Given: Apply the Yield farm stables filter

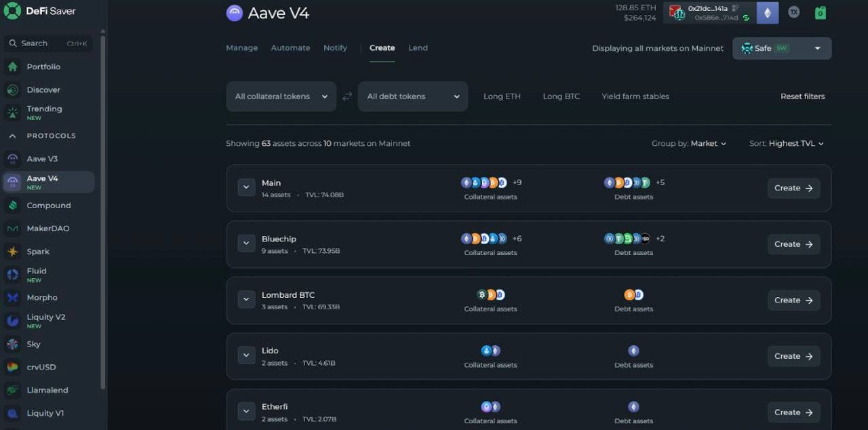Looking at the screenshot, I should point(635,96).
